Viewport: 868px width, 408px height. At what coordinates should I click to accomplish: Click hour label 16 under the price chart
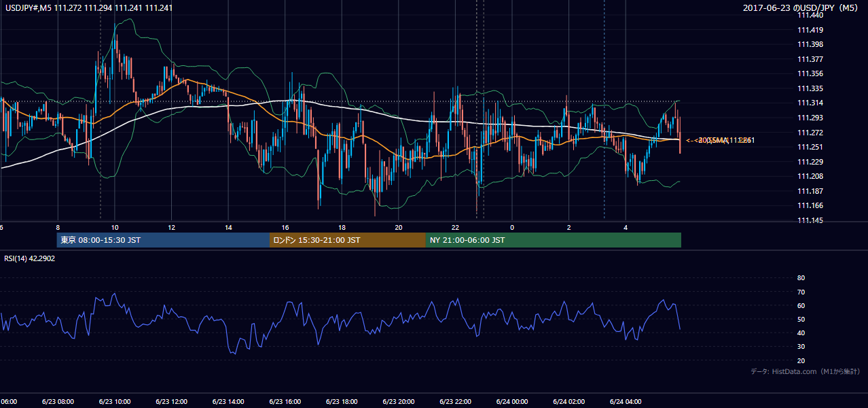[285, 228]
